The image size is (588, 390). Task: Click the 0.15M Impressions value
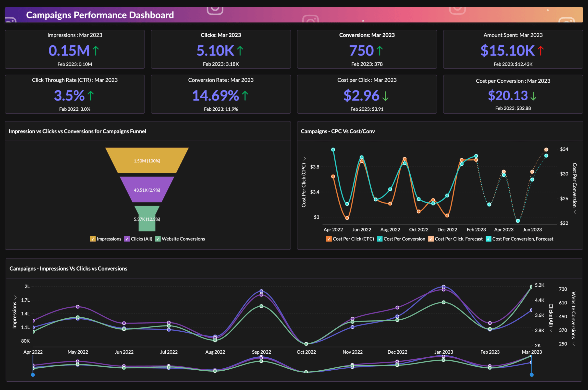click(x=69, y=51)
